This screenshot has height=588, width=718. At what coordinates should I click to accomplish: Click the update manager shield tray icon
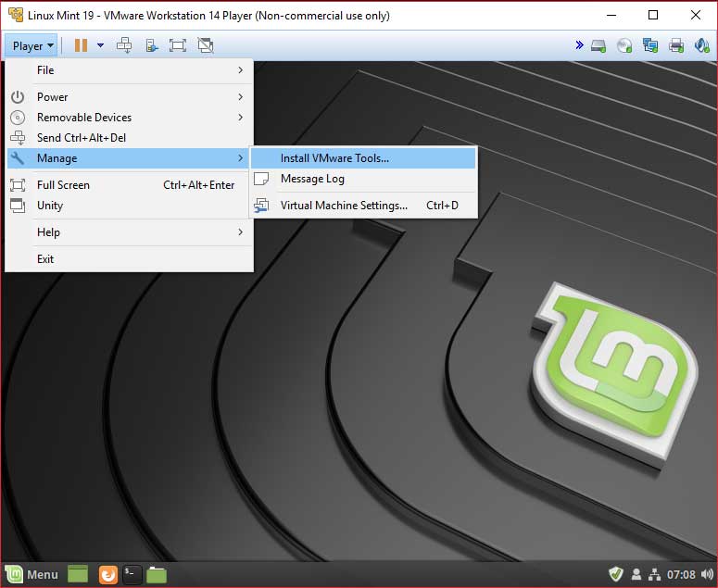(x=616, y=574)
